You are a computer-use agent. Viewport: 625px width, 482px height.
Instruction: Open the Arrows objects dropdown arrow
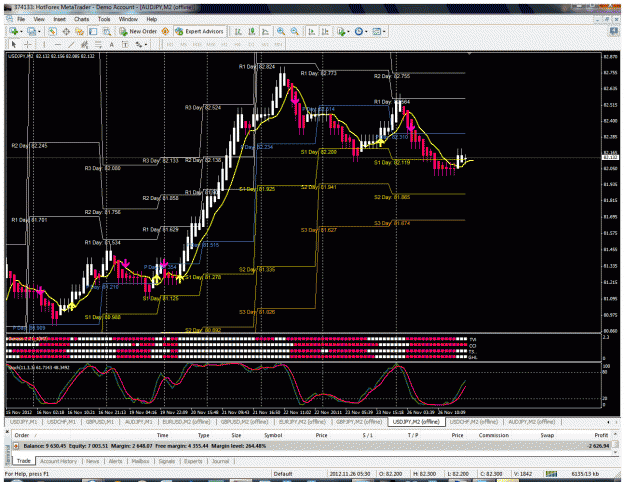pos(146,44)
